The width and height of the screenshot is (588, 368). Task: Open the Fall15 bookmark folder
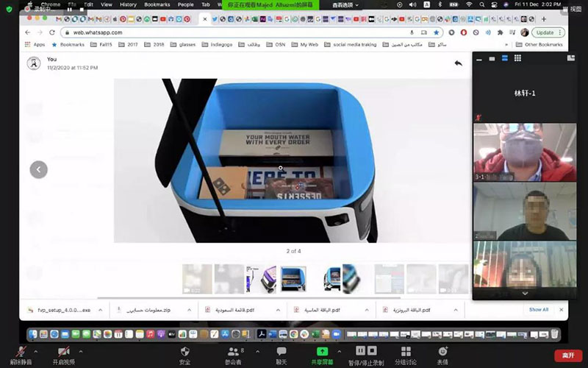coord(101,44)
